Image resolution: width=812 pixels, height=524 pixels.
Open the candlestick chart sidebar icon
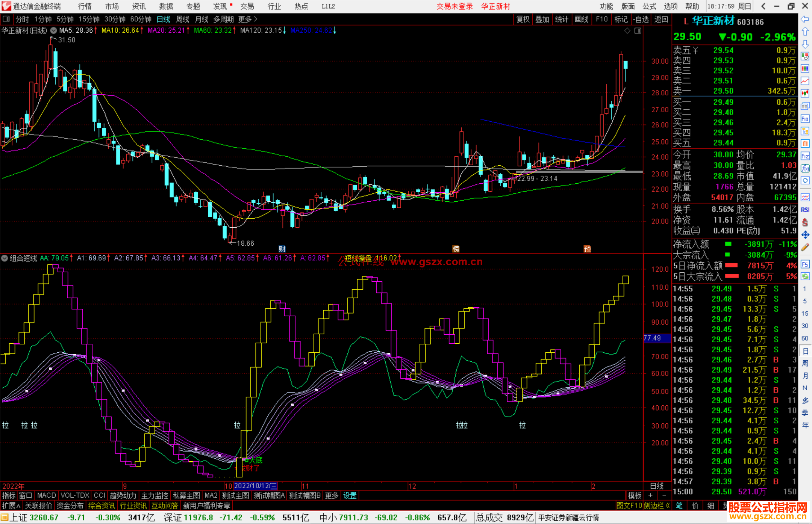click(805, 93)
